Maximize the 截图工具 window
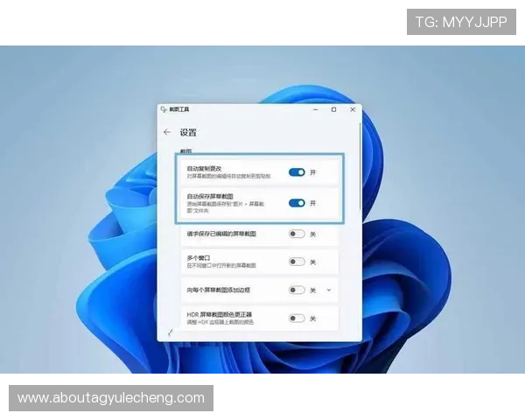The height and width of the screenshot is (420, 525). point(333,109)
